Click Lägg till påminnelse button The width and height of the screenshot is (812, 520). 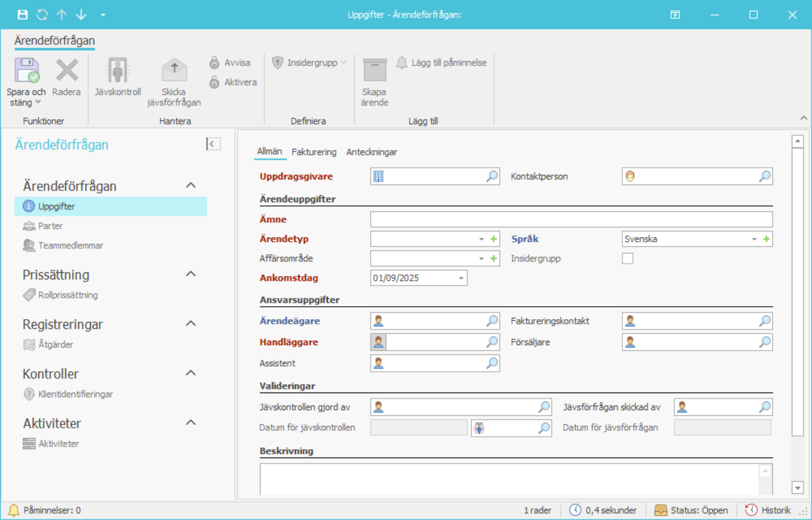click(x=442, y=63)
